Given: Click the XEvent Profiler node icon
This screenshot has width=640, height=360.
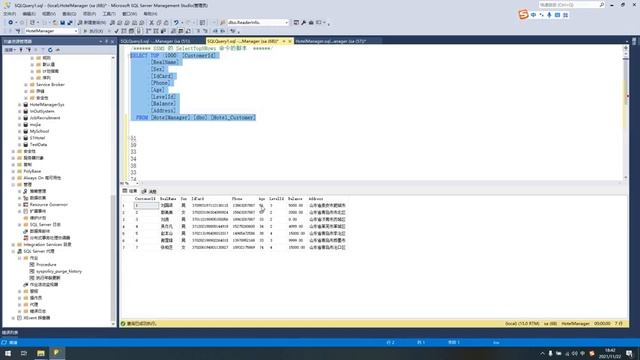Looking at the screenshot, I should (19, 318).
